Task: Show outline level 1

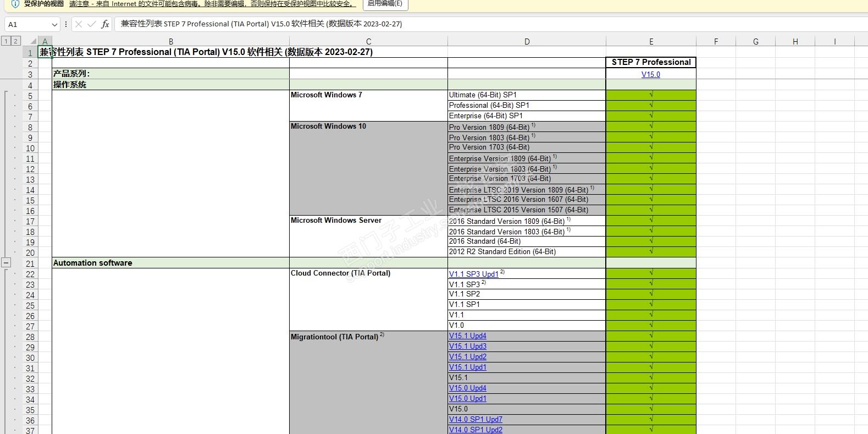Action: coord(6,41)
